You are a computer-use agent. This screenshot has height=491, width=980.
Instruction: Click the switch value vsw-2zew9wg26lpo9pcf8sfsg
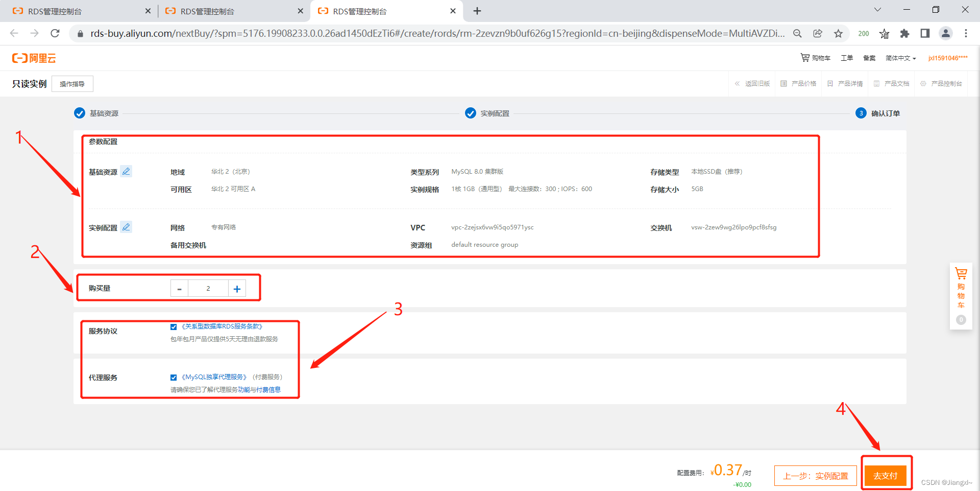734,227
